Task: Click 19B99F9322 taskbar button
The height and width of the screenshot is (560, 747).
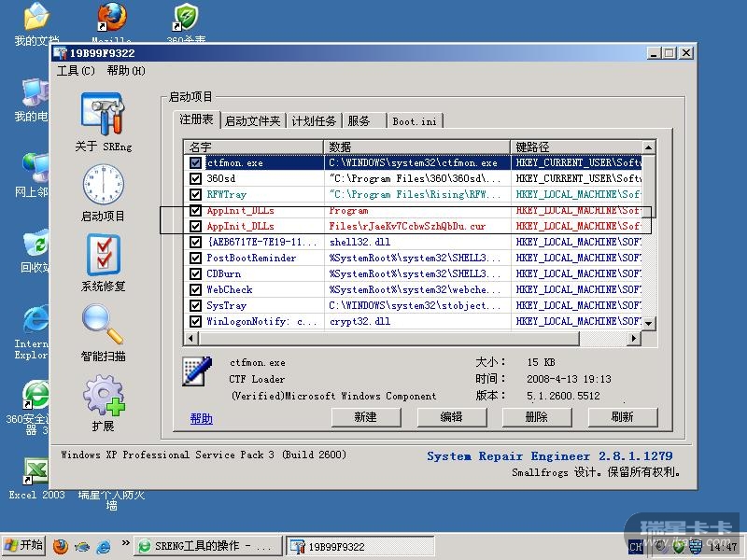Action: pos(360,546)
